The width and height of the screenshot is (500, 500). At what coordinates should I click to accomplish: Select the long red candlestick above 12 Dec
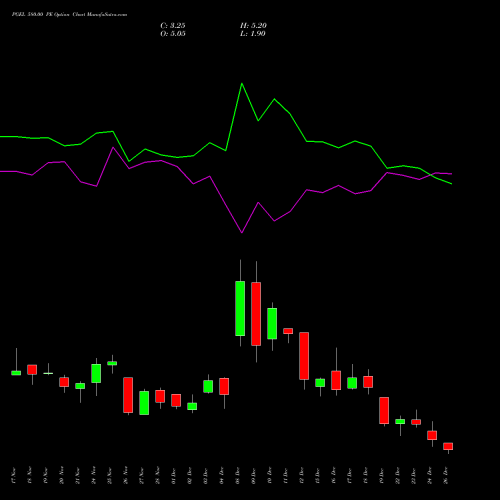[304, 356]
